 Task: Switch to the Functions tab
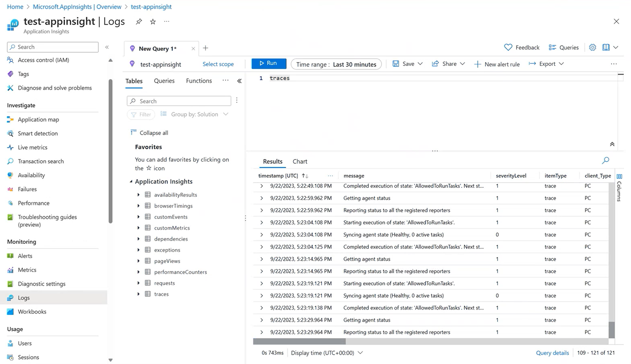199,81
